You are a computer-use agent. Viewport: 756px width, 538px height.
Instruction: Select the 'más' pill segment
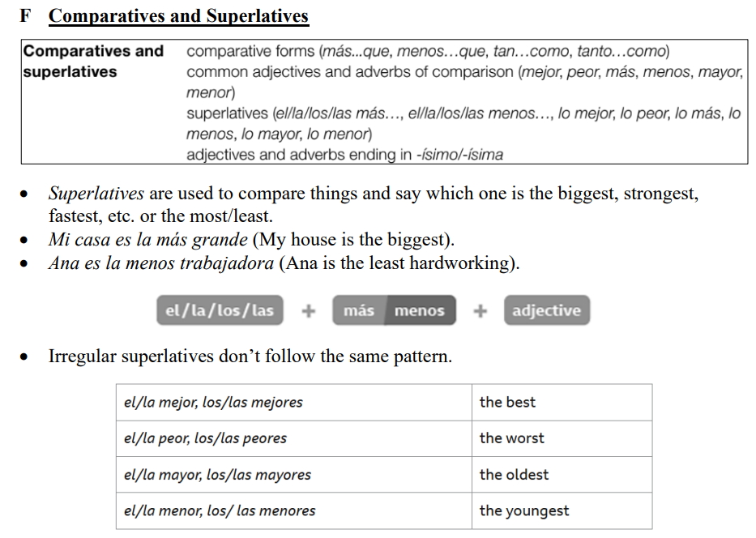point(359,311)
